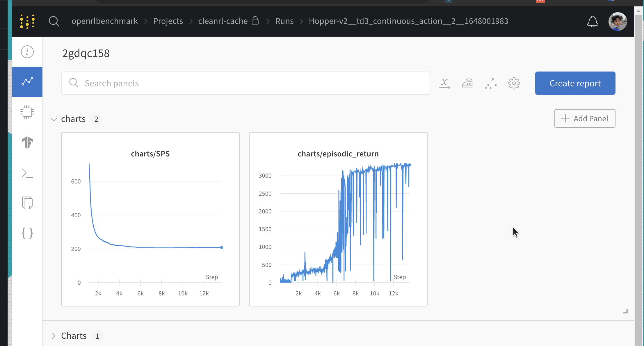Open the Logs terminal icon
Image resolution: width=644 pixels, height=346 pixels.
(27, 173)
